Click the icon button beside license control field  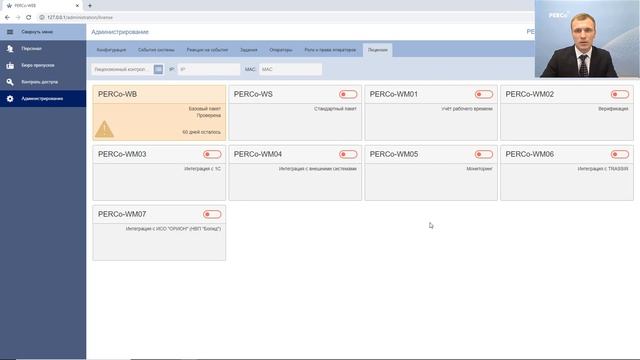tap(158, 69)
